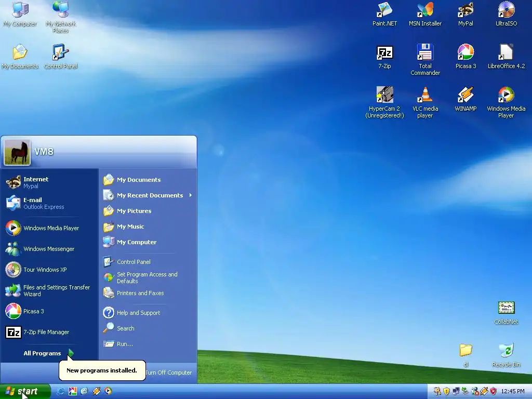This screenshot has width=532, height=399.
Task: Click New programs installed balloon
Action: (x=102, y=370)
